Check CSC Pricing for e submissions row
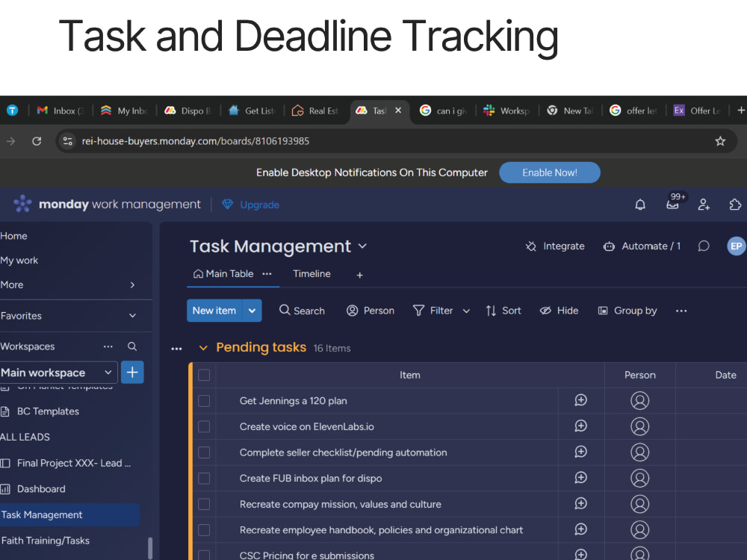Image resolution: width=747 pixels, height=560 pixels. pyautogui.click(x=204, y=555)
